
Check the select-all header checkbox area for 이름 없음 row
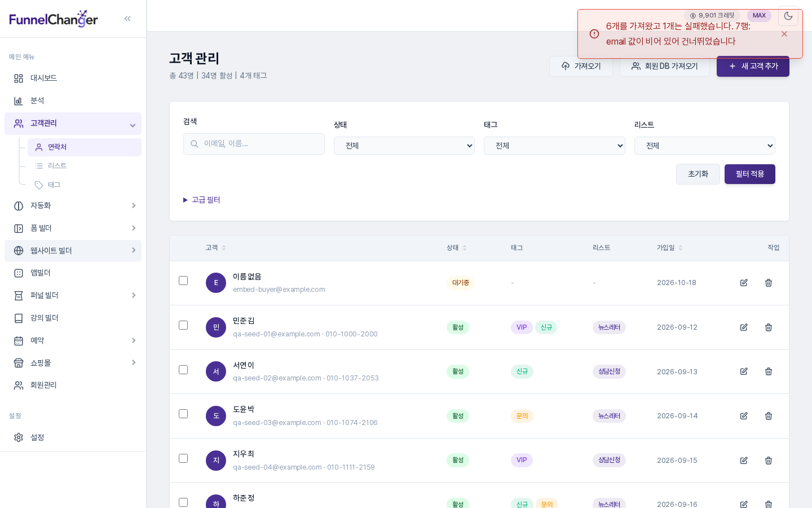click(183, 281)
